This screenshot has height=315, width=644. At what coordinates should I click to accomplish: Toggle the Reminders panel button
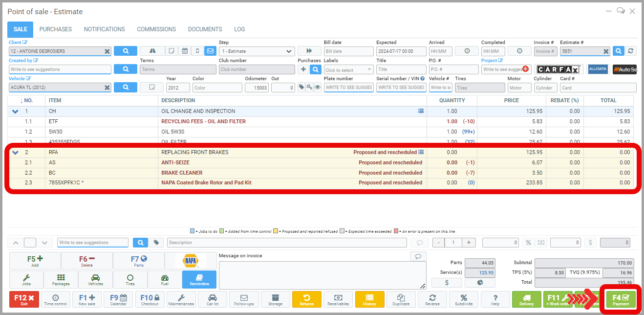pos(199,280)
